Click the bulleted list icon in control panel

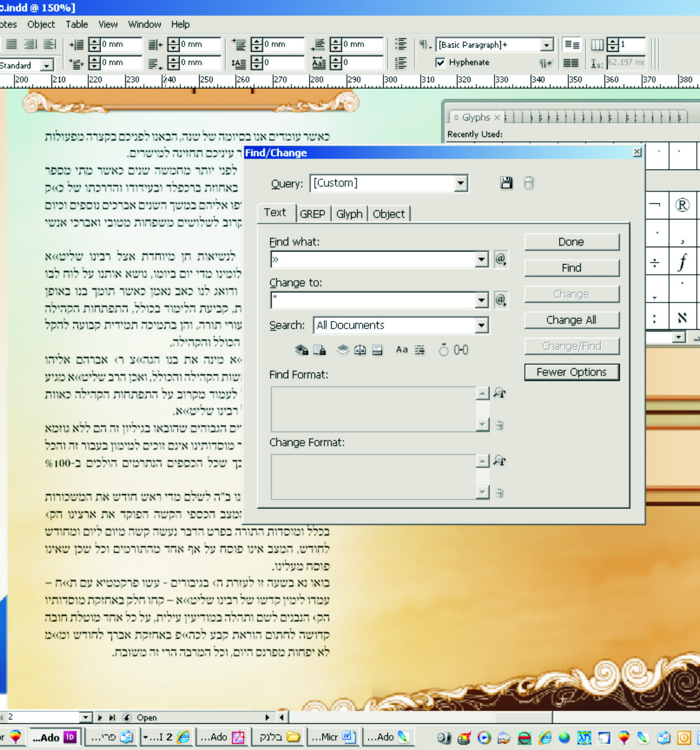tap(401, 45)
